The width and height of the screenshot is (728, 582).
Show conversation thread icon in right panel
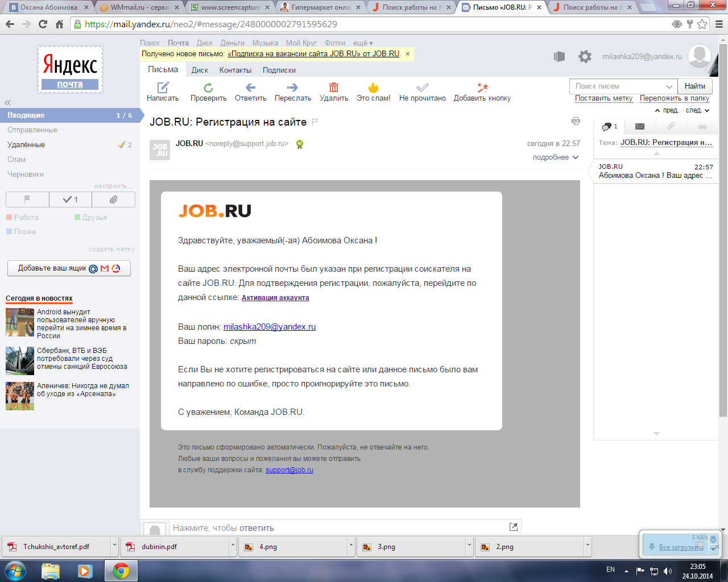coord(609,126)
